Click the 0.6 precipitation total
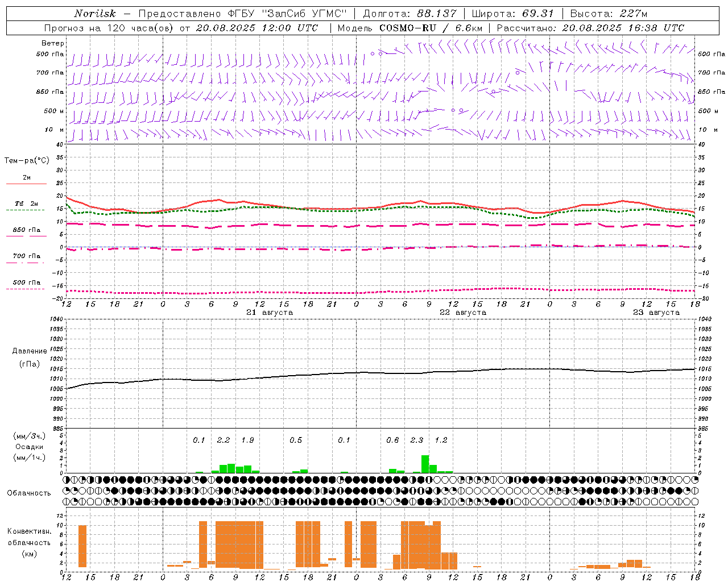The height and width of the screenshot is (582, 728). [x=392, y=440]
